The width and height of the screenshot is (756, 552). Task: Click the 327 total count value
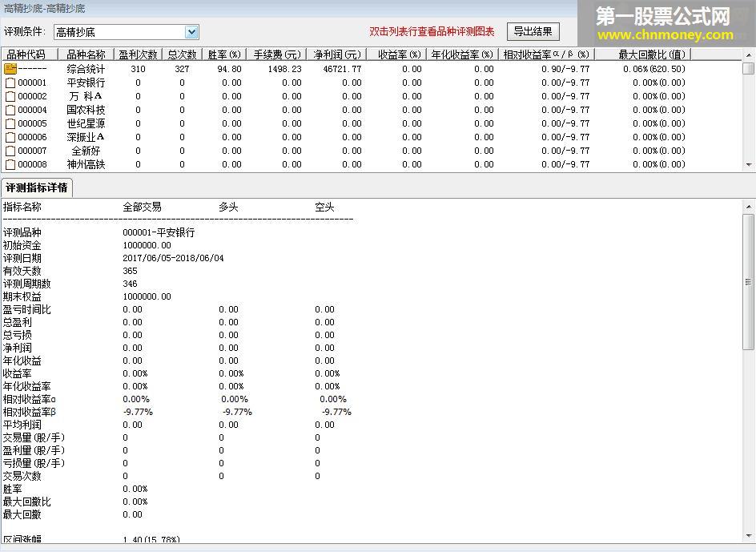[x=182, y=69]
